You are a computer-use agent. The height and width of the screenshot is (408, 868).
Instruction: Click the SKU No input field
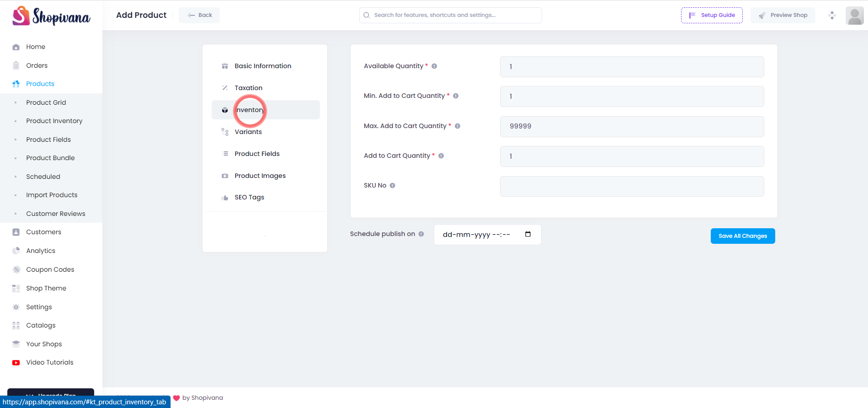pyautogui.click(x=632, y=186)
